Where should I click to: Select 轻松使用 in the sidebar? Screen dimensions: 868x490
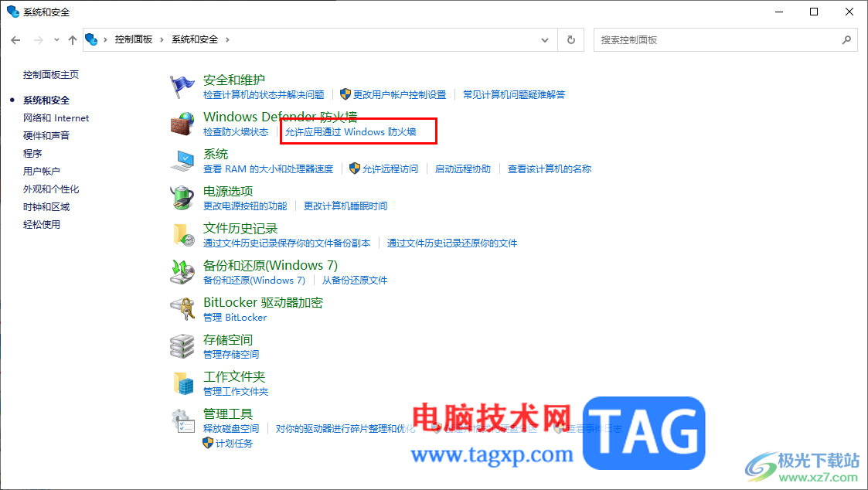click(42, 224)
